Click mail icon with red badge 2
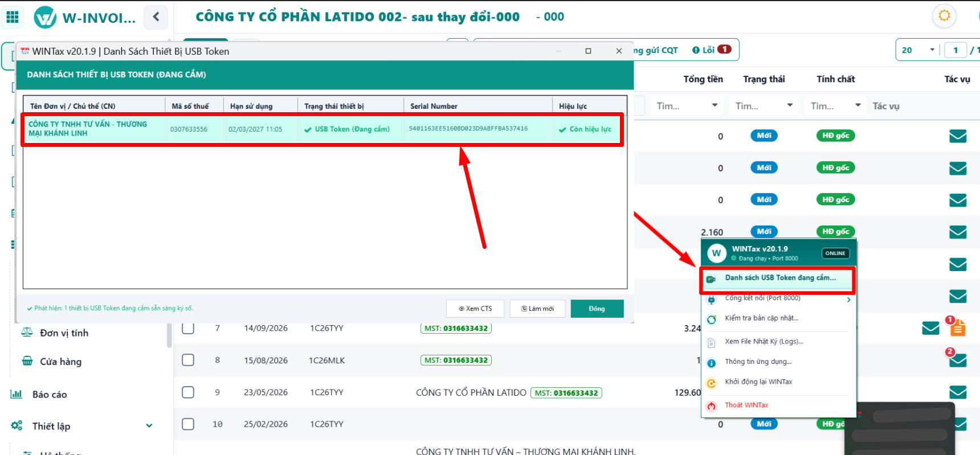This screenshot has width=980, height=455. point(958,360)
